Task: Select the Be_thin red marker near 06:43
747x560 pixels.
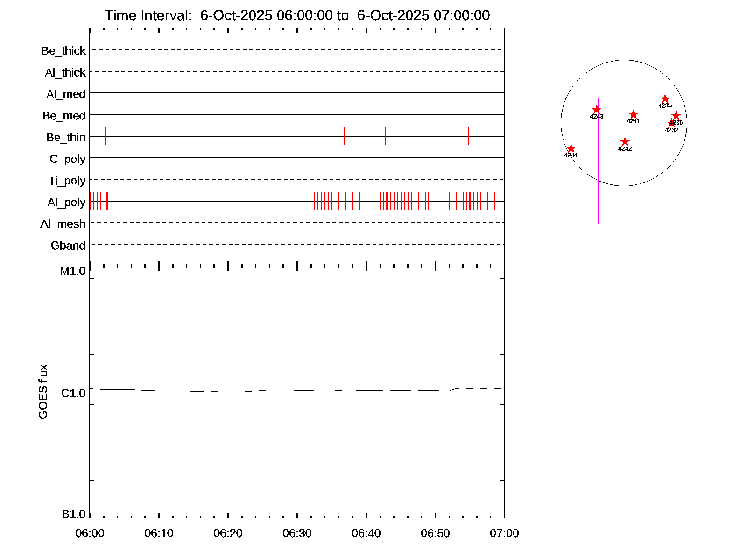Action: [x=386, y=136]
